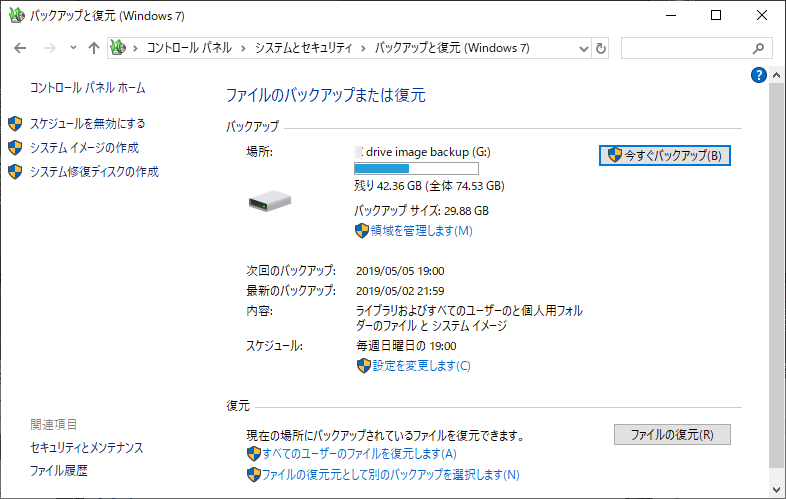Open システム イメージの作成

(84, 147)
